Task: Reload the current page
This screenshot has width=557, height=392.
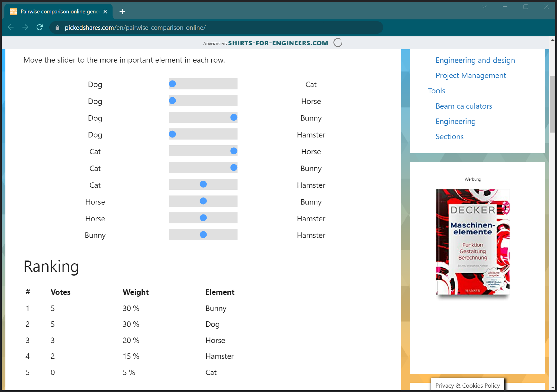Action: [x=39, y=27]
